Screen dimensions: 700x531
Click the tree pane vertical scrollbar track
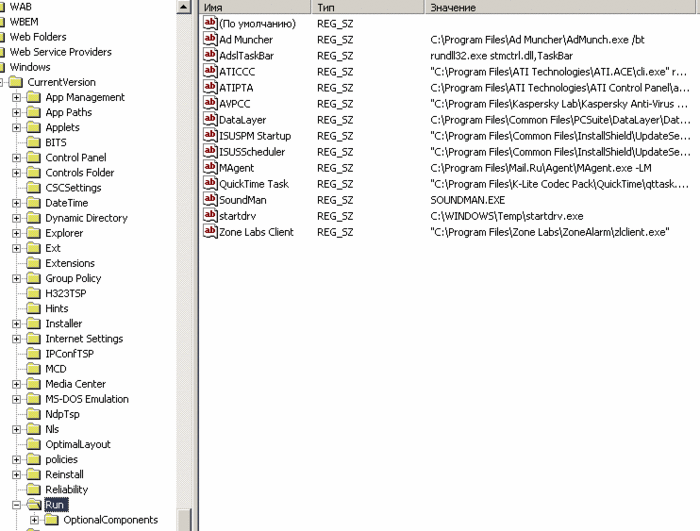tap(184, 259)
